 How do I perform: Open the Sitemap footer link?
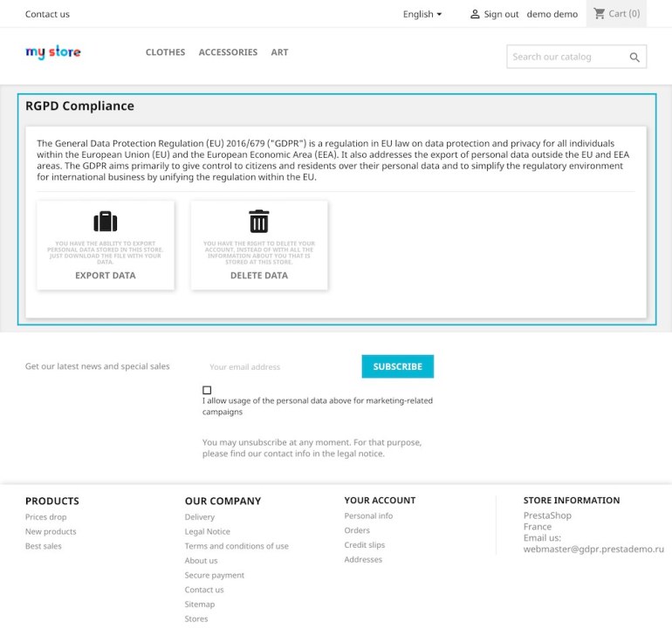(200, 604)
